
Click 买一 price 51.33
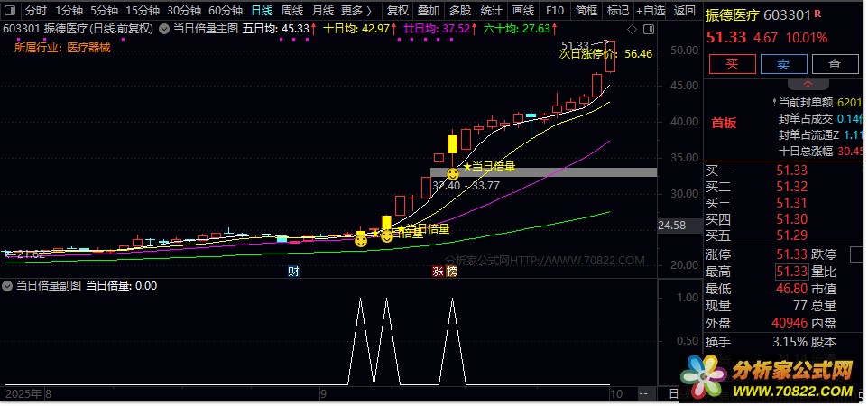tap(791, 171)
